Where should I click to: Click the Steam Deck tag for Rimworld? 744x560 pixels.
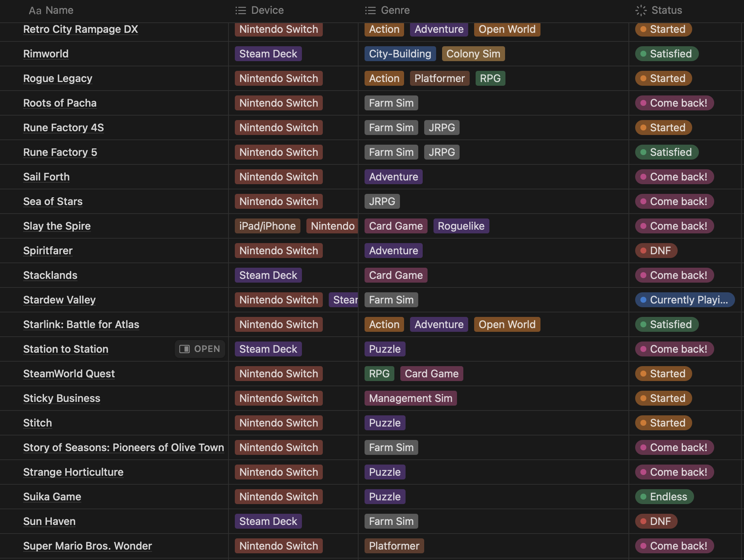click(x=268, y=54)
